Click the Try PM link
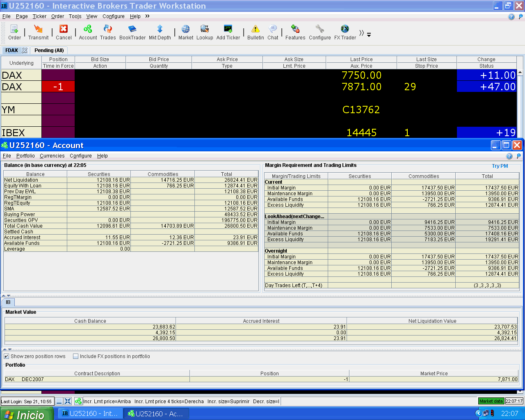The width and height of the screenshot is (525, 420). click(500, 166)
